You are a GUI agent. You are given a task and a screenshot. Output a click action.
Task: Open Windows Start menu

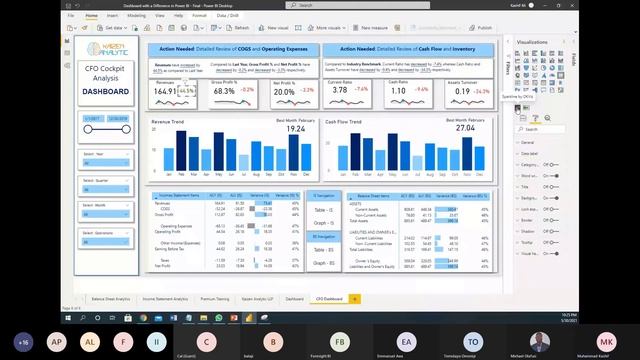point(68,318)
